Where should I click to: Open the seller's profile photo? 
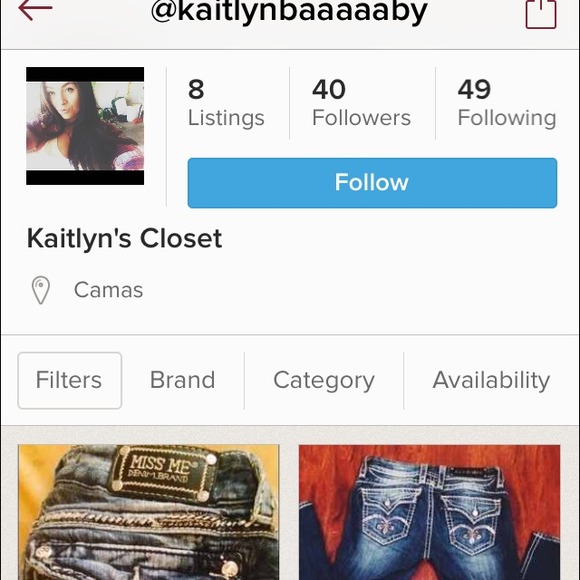pos(85,126)
